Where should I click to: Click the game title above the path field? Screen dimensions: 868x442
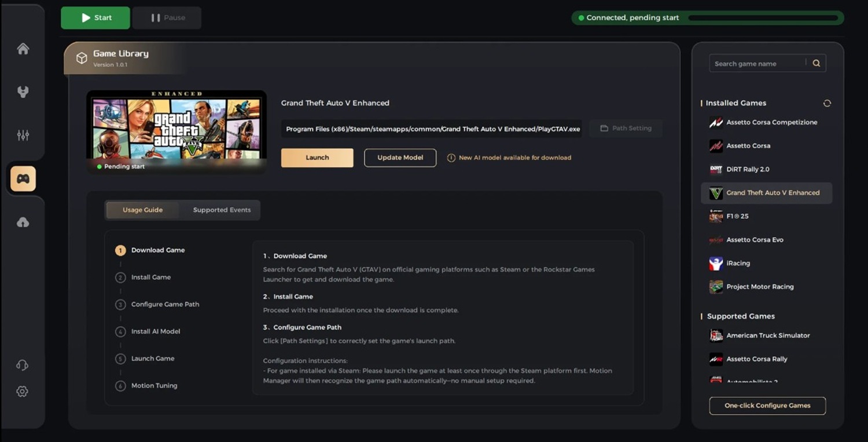point(335,103)
